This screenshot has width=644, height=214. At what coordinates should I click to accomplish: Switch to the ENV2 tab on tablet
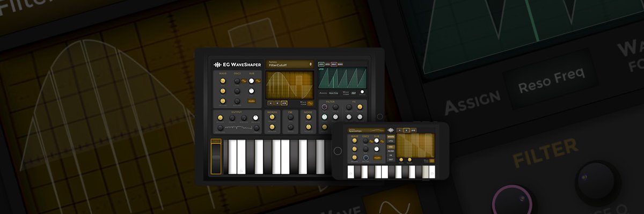pyautogui.click(x=340, y=64)
